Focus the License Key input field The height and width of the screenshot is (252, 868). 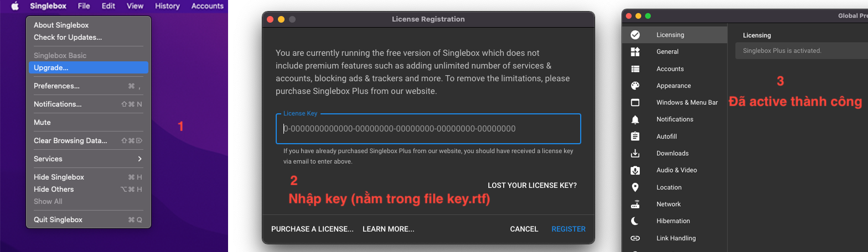428,129
